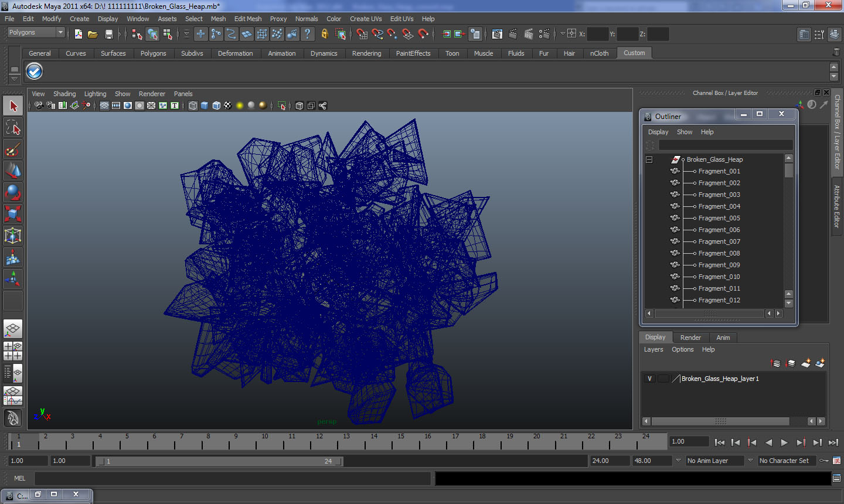Click the question mark snap help icon
This screenshot has width=844, height=504.
[307, 34]
